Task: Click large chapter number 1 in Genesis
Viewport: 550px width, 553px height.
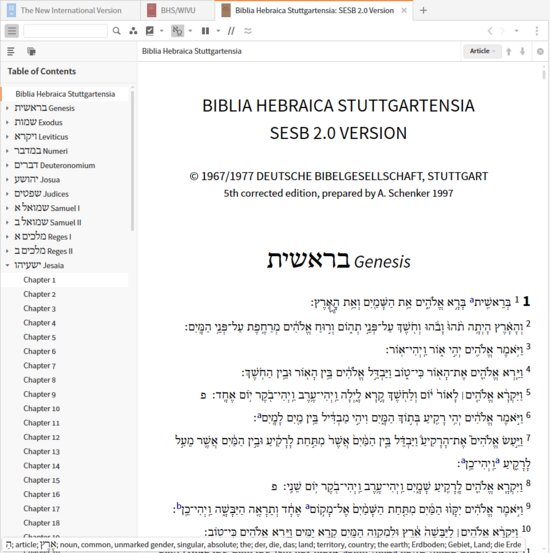Action: [x=526, y=302]
